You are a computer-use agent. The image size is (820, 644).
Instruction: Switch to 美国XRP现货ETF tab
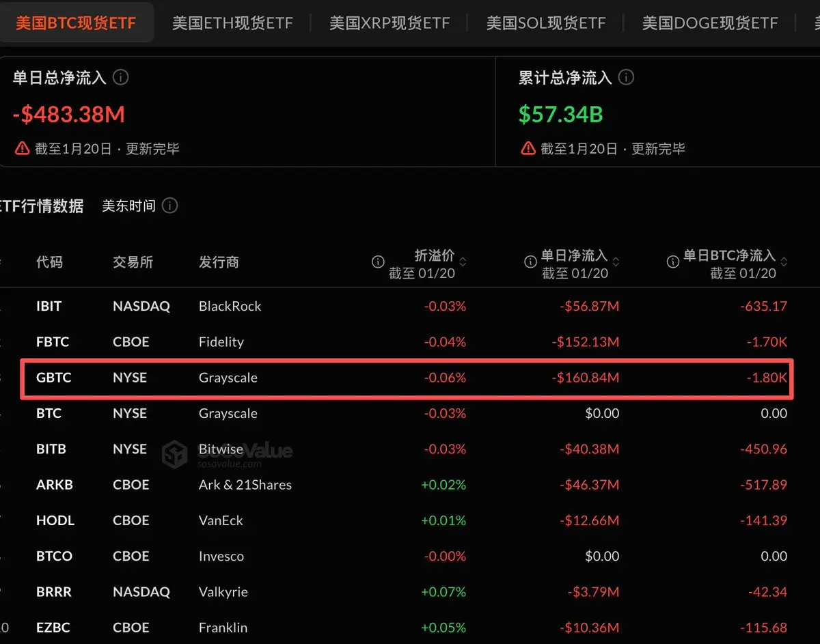389,23
